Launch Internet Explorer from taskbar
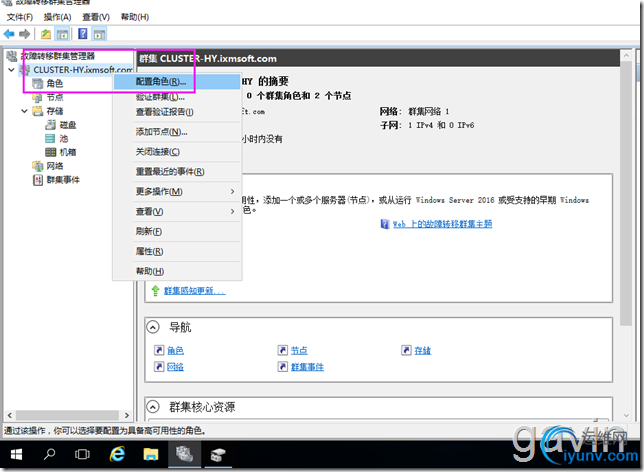This screenshot has height=472, width=644. (x=117, y=454)
